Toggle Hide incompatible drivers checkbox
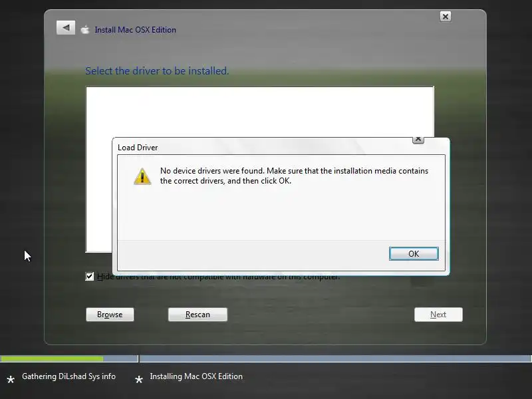Screen dimensions: 532x399 coord(90,277)
